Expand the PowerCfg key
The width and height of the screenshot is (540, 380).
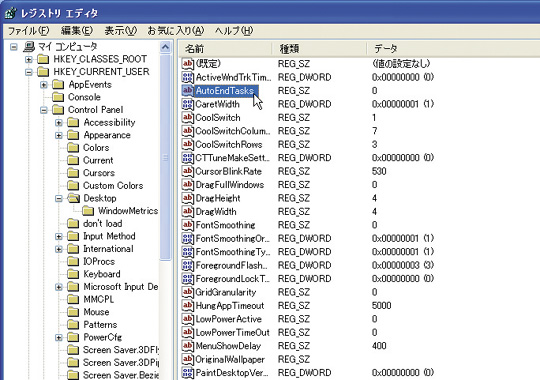click(x=59, y=338)
